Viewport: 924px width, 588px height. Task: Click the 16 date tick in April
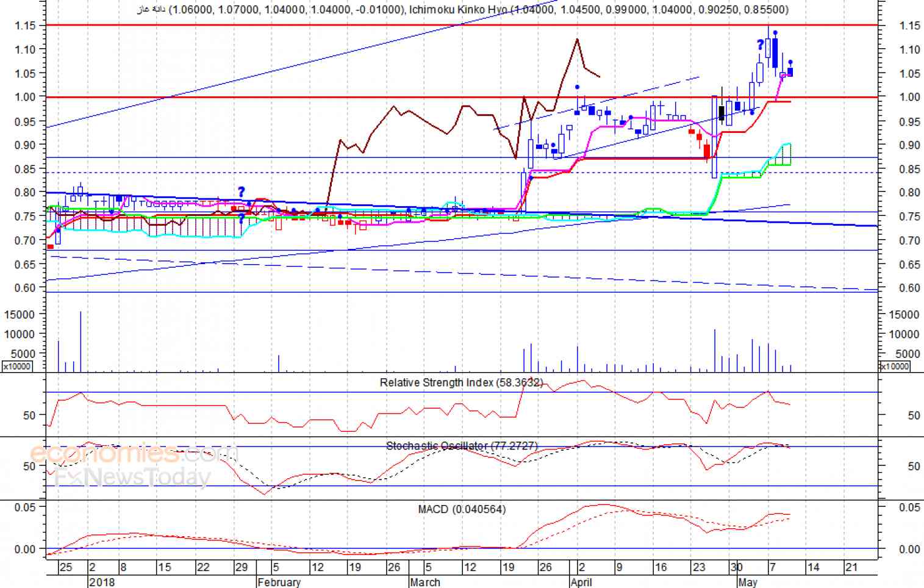click(661, 568)
